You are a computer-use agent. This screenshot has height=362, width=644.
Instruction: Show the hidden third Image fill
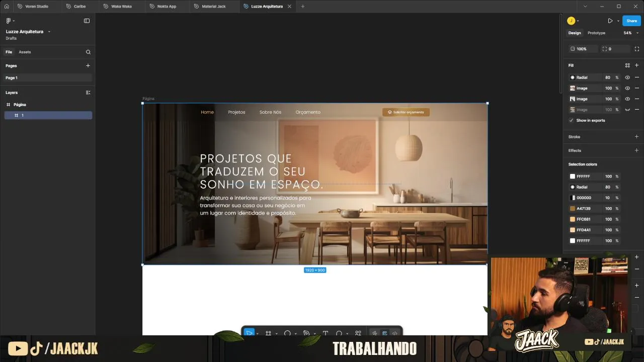click(627, 110)
